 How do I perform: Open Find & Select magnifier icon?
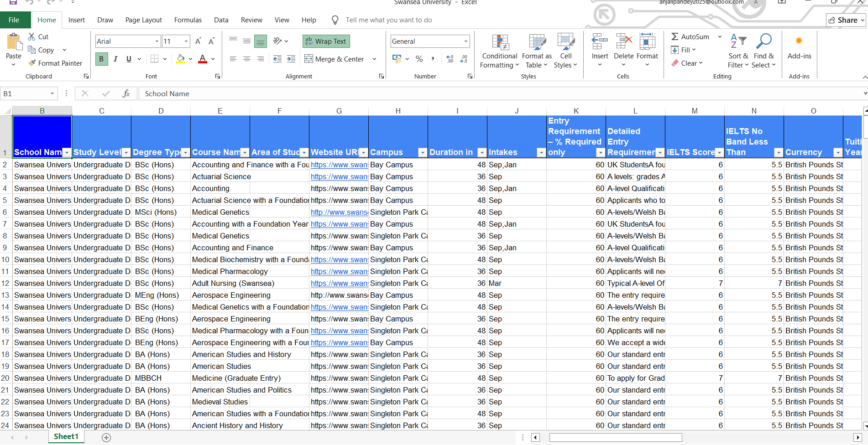click(763, 42)
